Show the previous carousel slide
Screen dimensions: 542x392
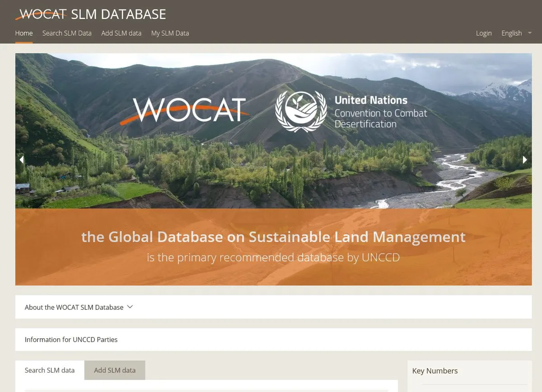click(x=21, y=159)
